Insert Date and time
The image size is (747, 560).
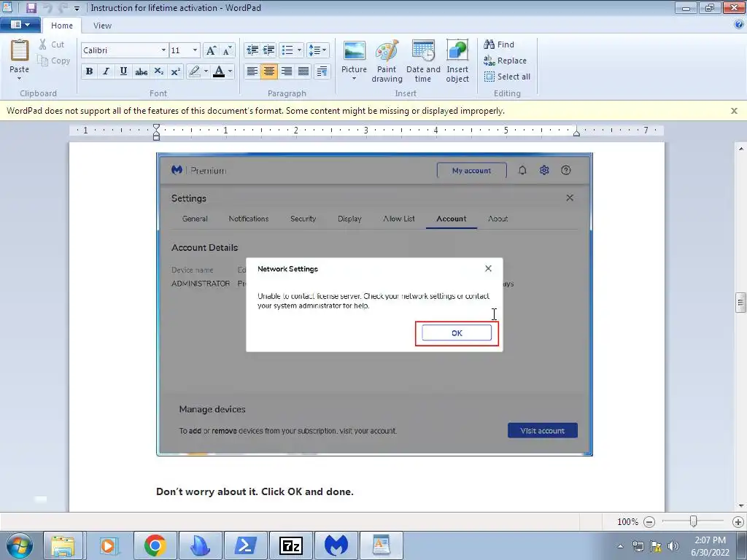(x=423, y=61)
